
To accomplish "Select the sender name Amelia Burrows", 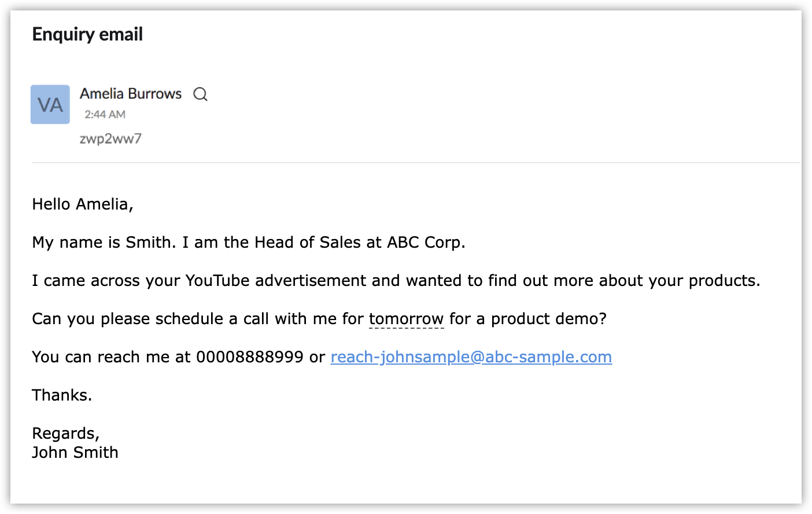I will [x=131, y=94].
